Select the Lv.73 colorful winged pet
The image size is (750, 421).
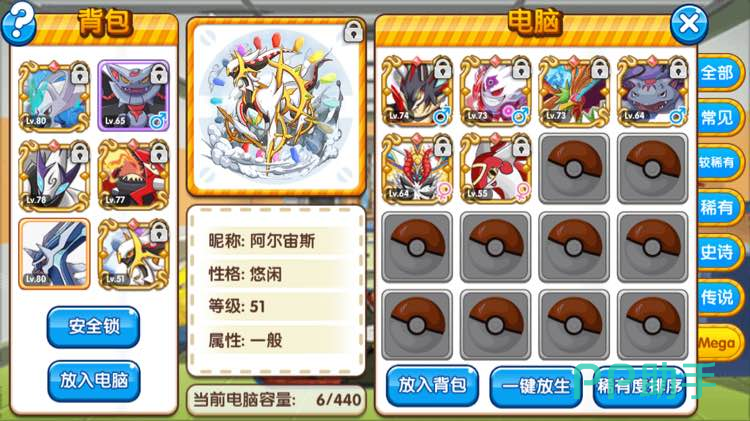point(574,91)
